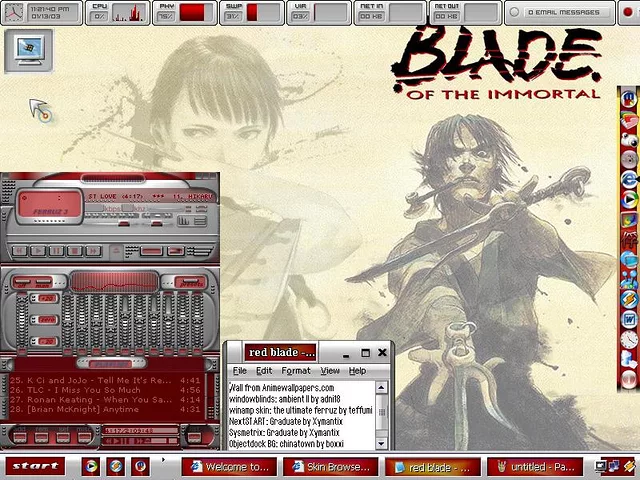640x480 pixels.
Task: Open My Computer desktop icon
Action: [x=29, y=51]
